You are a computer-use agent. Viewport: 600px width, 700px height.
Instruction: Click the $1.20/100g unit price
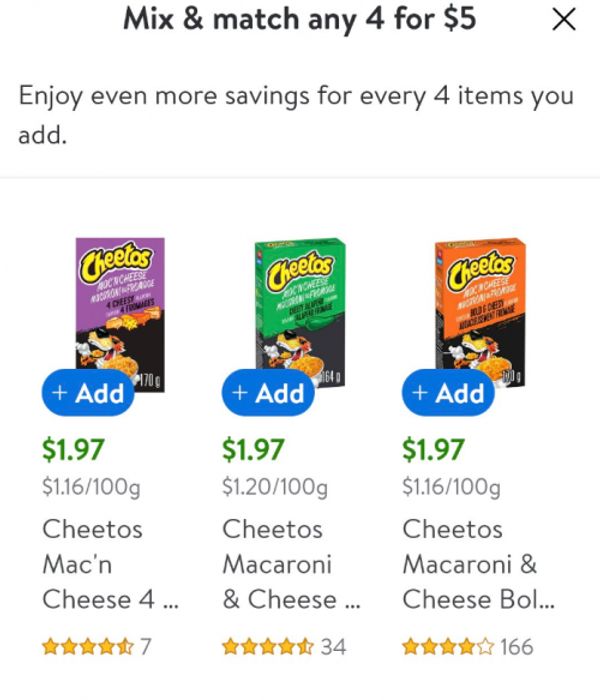coord(274,488)
